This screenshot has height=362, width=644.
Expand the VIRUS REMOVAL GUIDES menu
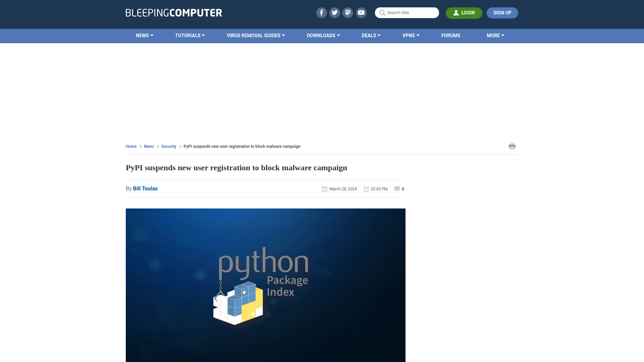256,35
